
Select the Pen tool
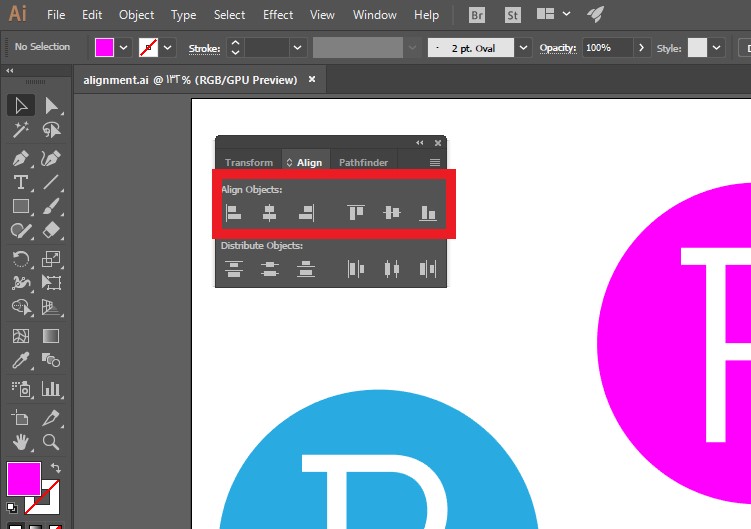[x=21, y=158]
